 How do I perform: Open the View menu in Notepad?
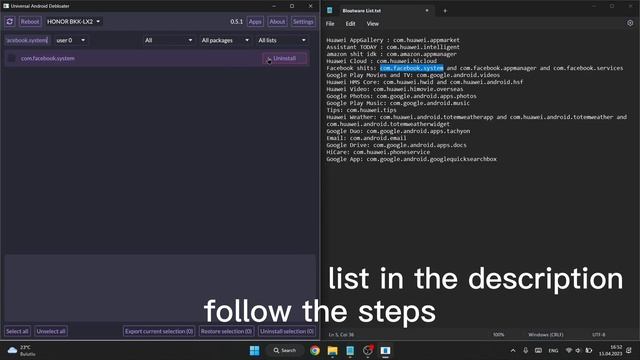pos(373,24)
